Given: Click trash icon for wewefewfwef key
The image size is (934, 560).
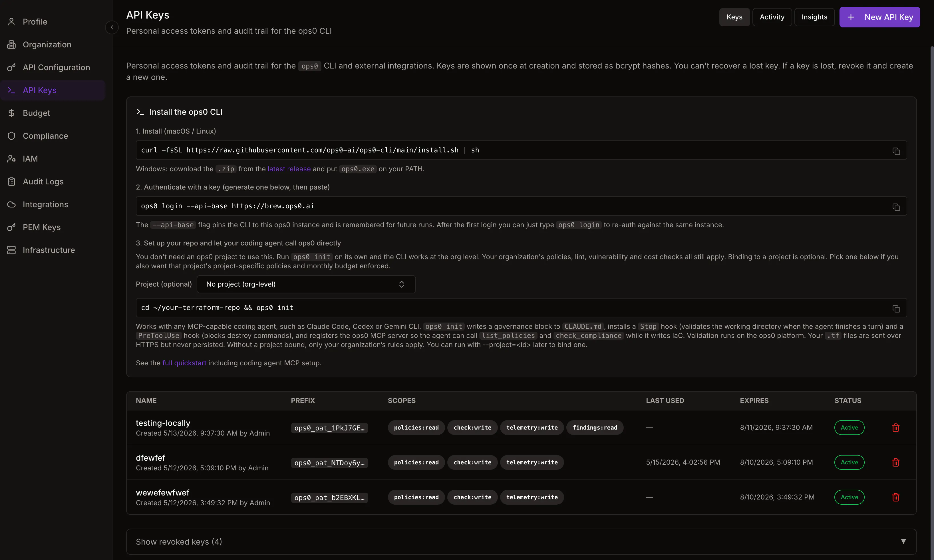Looking at the screenshot, I should click(895, 497).
